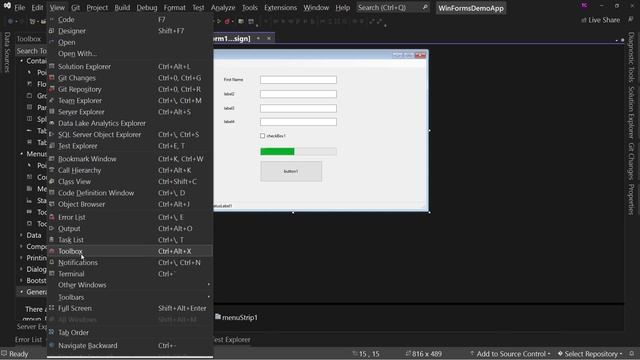This screenshot has height=360, width=640.
Task: Click the Test Explorer menu icon
Action: (x=51, y=146)
